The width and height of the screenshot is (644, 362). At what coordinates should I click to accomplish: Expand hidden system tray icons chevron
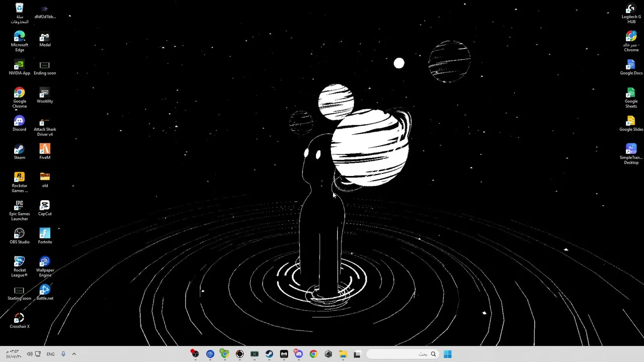(74, 354)
